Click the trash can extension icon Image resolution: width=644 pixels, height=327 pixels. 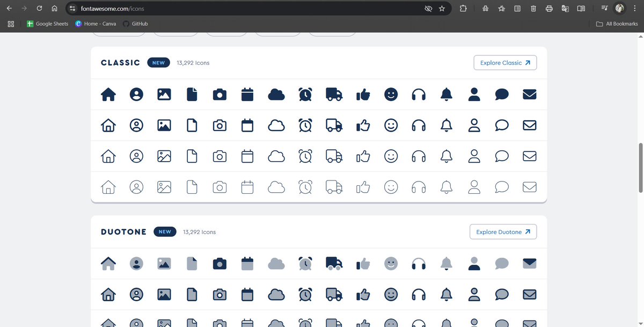(x=533, y=9)
